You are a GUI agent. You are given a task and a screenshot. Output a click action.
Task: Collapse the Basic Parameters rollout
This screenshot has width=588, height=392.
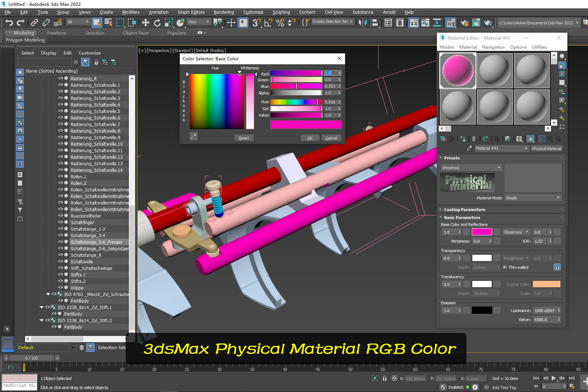coord(462,218)
